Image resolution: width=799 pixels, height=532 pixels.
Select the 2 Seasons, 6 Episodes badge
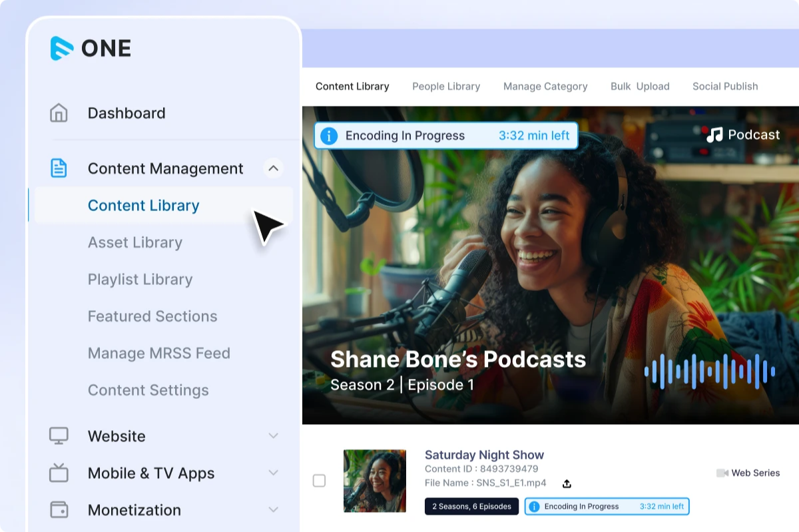click(471, 507)
